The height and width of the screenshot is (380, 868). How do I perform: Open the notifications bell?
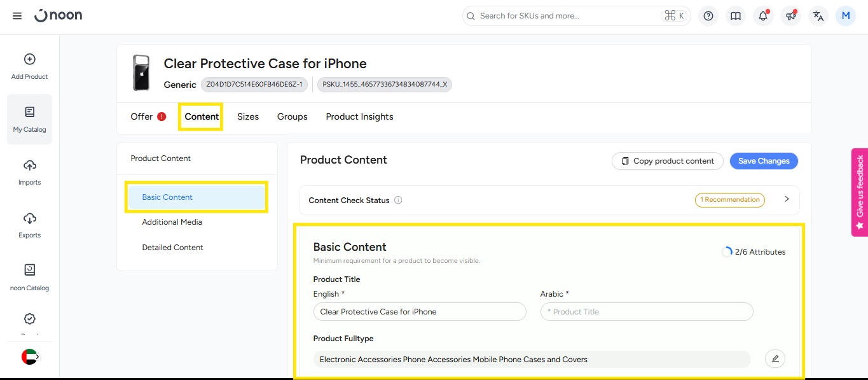click(763, 16)
